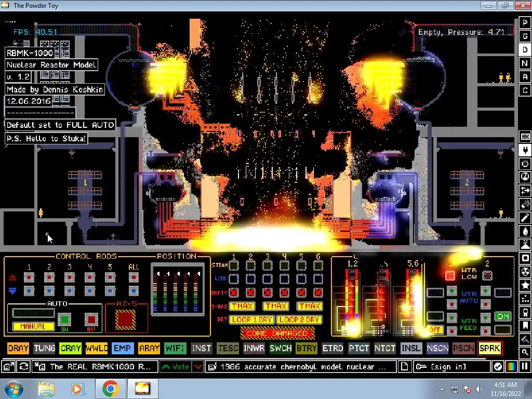The height and width of the screenshot is (399, 532).
Task: Open the Decoration brush category icon
Action: pos(525,339)
